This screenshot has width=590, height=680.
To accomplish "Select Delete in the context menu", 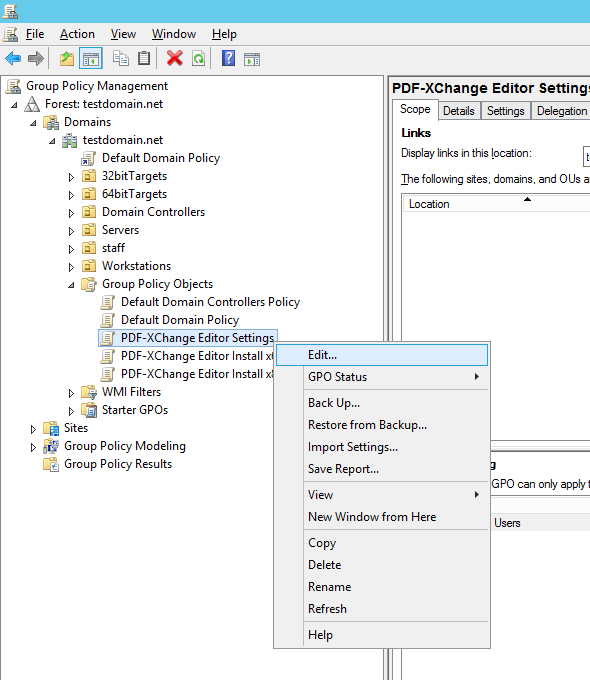I will coord(382,565).
